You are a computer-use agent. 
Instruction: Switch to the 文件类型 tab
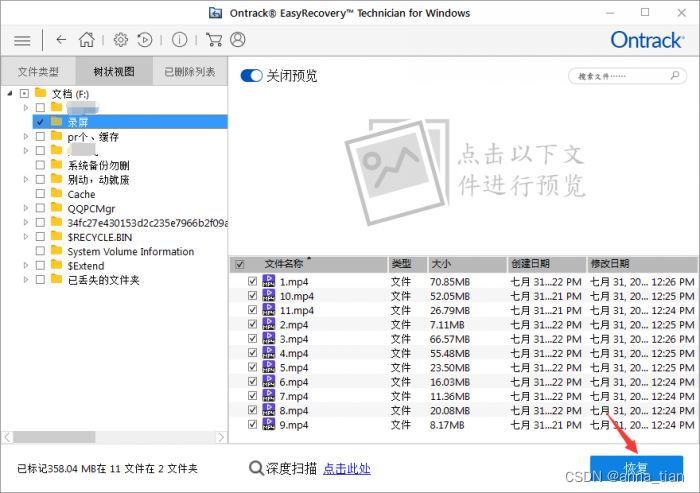[x=38, y=71]
